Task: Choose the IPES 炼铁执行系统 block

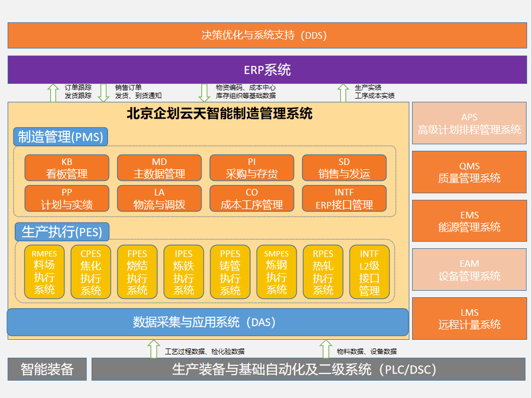Action: [x=184, y=272]
